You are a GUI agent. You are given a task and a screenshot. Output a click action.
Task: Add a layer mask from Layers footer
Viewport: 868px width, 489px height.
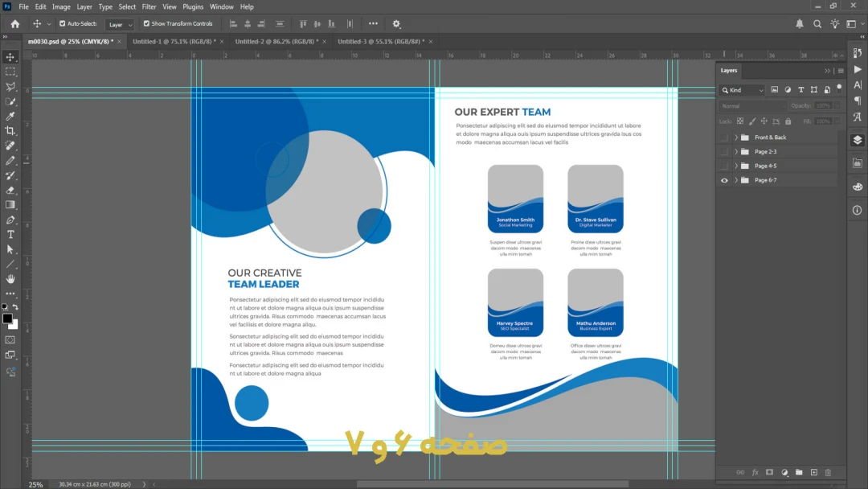pyautogui.click(x=769, y=472)
